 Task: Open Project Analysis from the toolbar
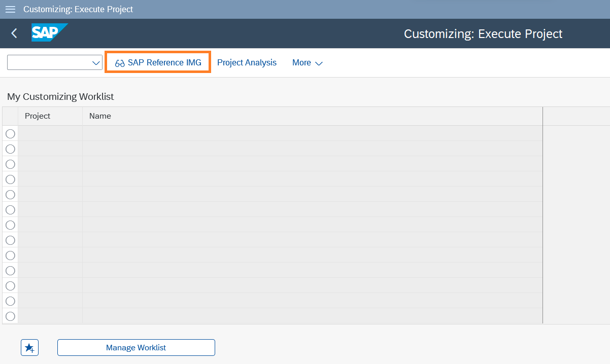[247, 63]
